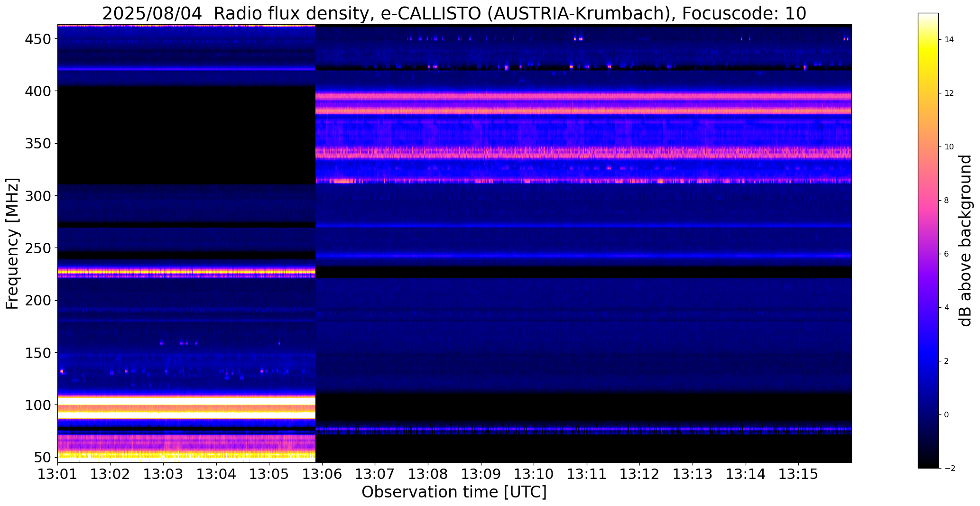Click the colorbar tick label 8
Image resolution: width=980 pixels, height=506 pixels.
(x=947, y=201)
